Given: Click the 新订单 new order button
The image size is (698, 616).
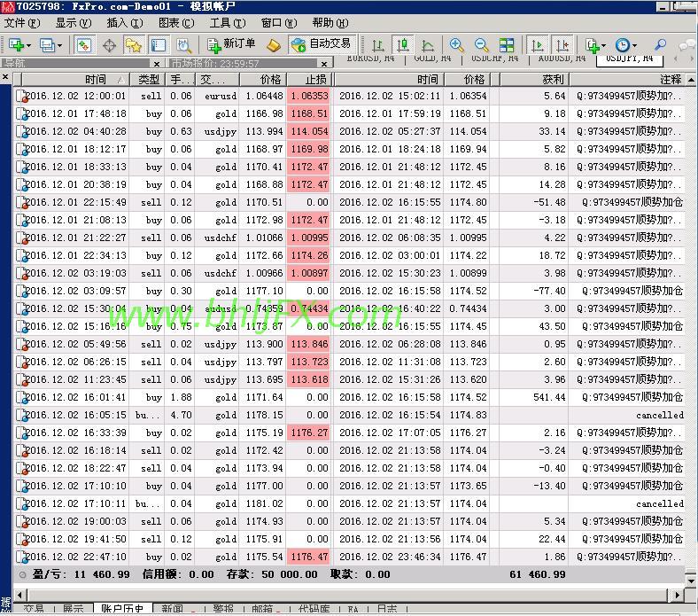Looking at the screenshot, I should click(x=231, y=44).
